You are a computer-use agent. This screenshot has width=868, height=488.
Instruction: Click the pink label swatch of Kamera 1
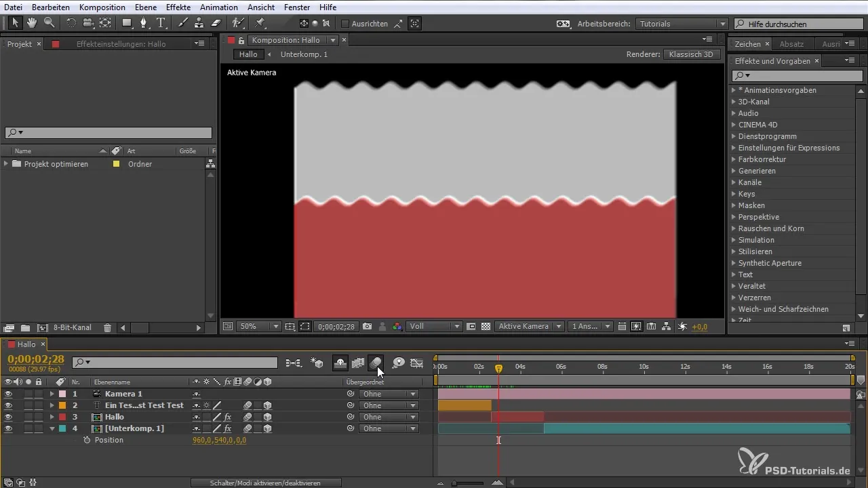coord(62,394)
